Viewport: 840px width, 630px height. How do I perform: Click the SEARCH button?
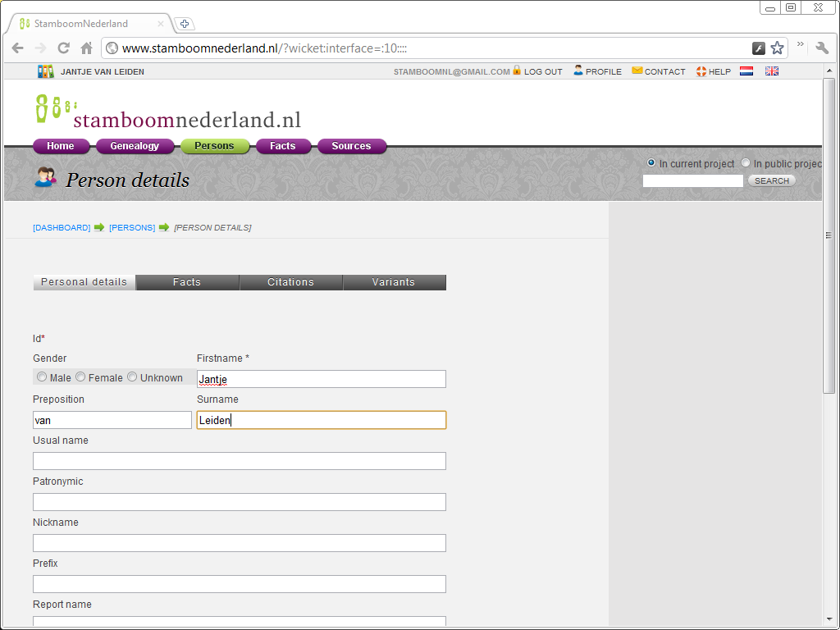pyautogui.click(x=771, y=181)
